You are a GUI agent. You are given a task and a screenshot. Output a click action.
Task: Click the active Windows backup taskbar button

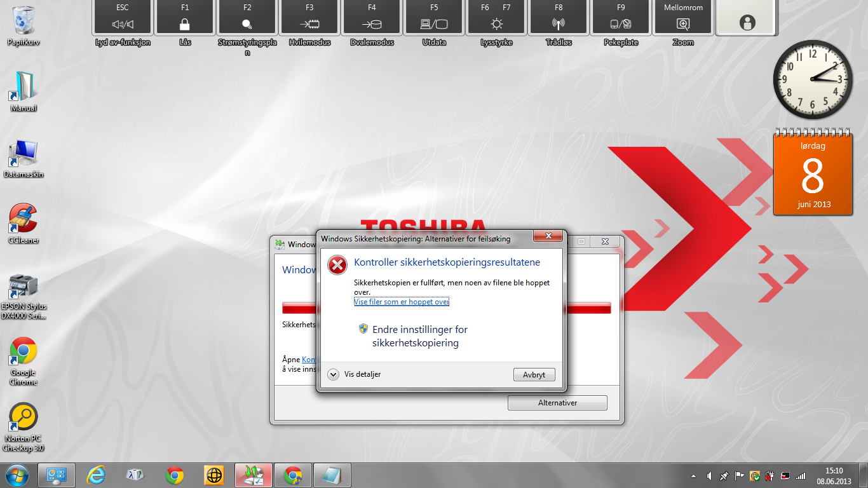[x=254, y=475]
